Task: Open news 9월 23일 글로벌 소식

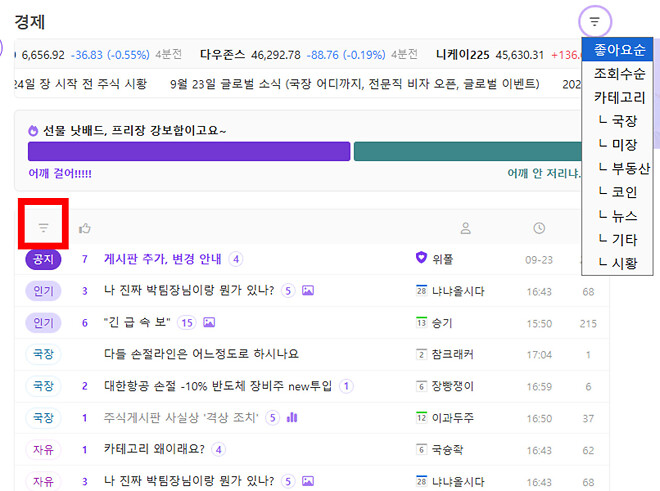Action: coord(355,84)
